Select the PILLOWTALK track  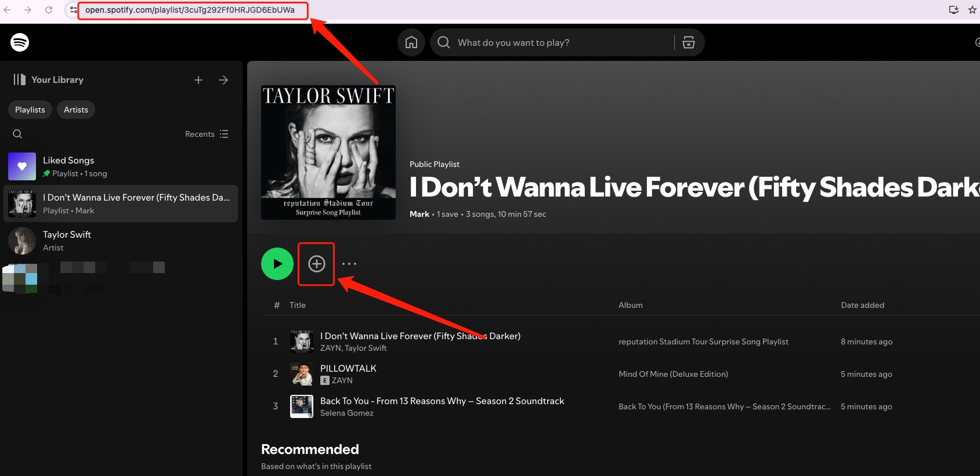(348, 368)
